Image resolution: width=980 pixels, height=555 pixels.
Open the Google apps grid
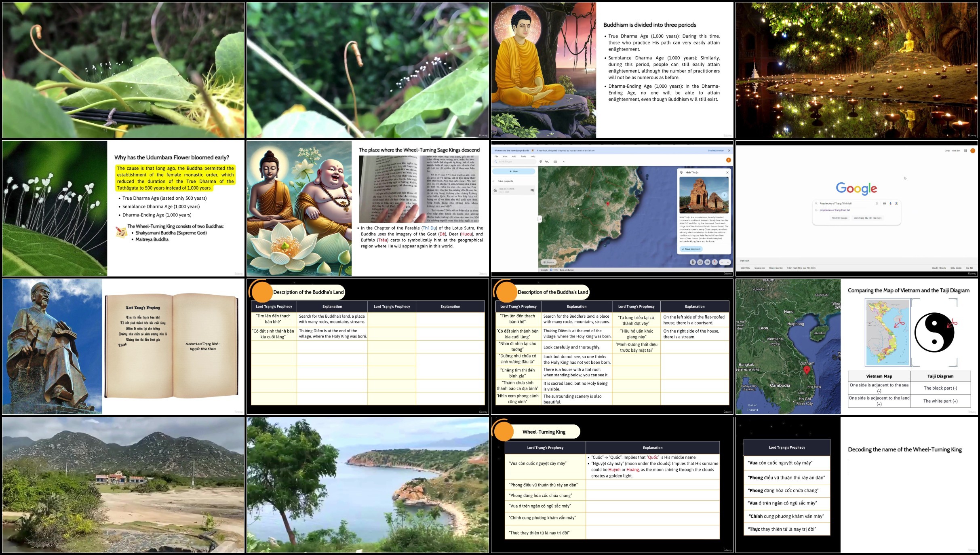tap(965, 151)
